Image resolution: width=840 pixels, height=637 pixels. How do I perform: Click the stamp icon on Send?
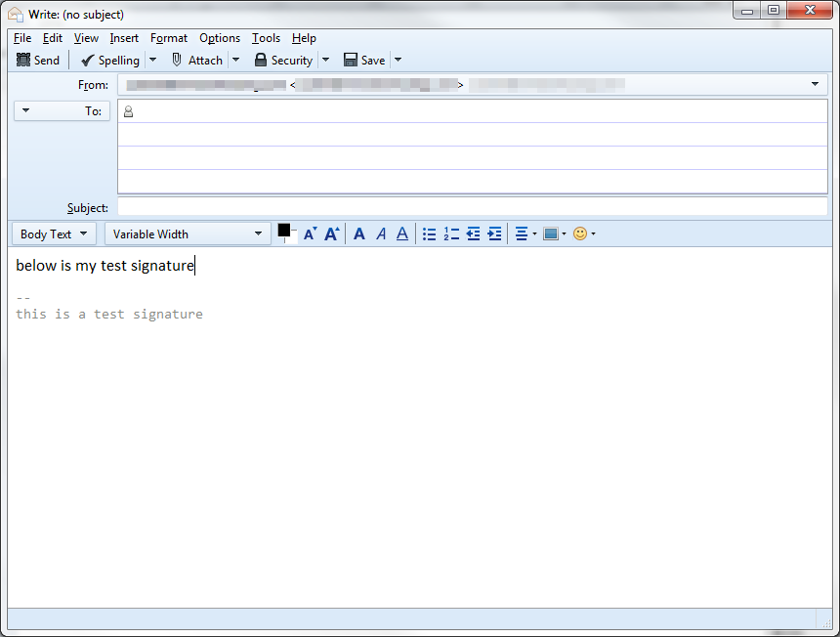click(23, 60)
